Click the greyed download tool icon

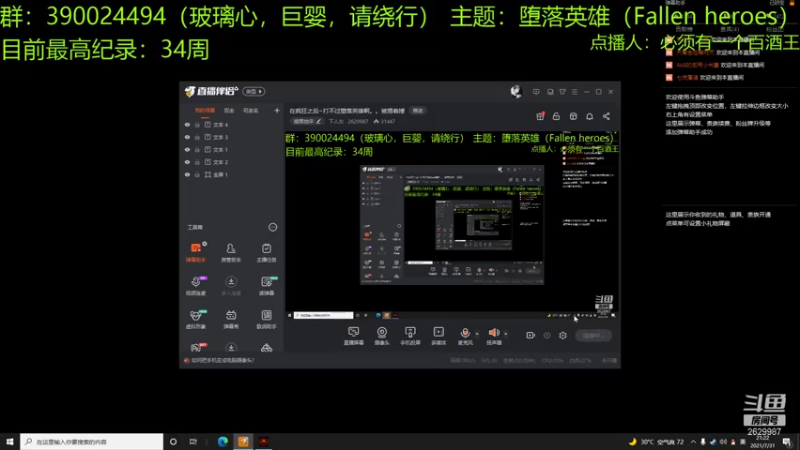tap(231, 285)
